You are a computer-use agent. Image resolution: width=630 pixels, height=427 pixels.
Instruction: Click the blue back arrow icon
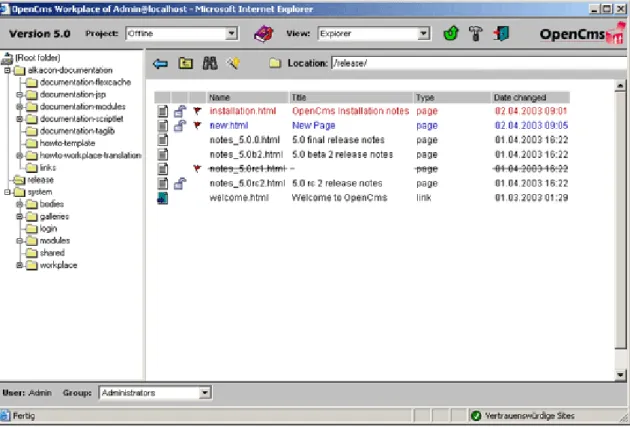(x=160, y=63)
